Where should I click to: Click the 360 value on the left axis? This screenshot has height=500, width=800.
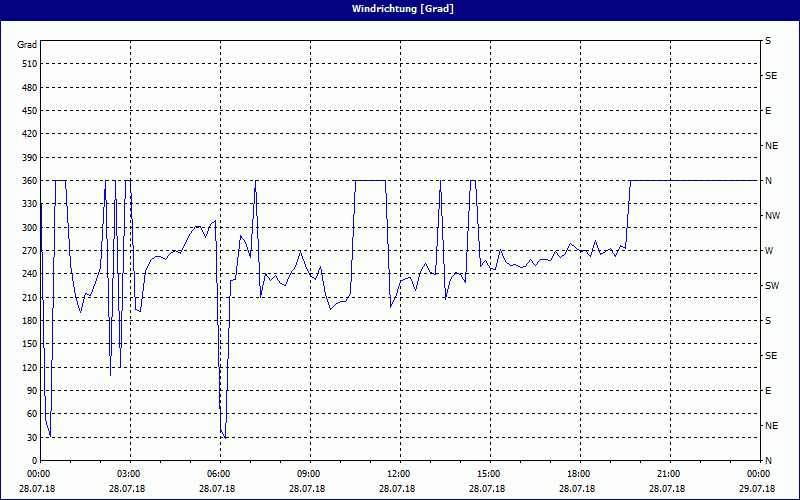coord(27,181)
